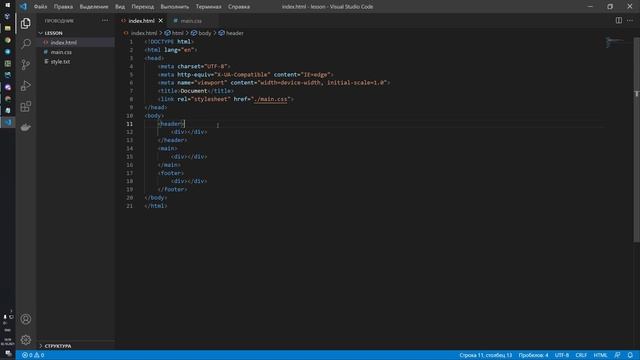Click the split editor right icon

click(619, 20)
